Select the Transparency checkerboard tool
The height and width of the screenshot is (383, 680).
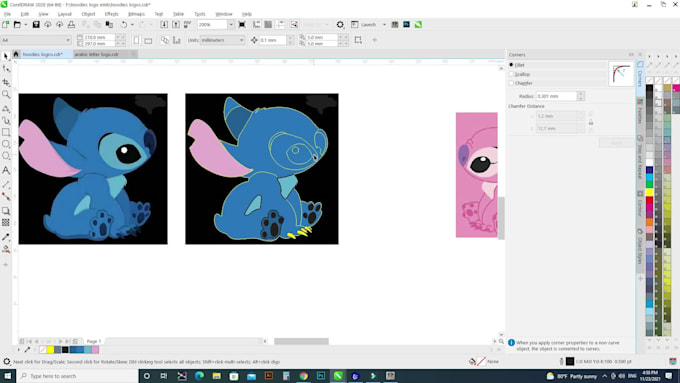tap(6, 223)
